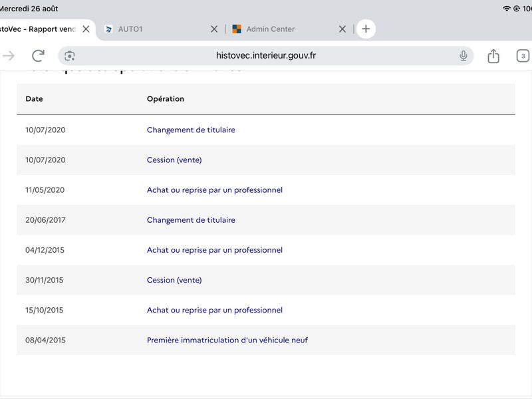
Task: Close the AUTO1 tab
Action: tap(214, 29)
